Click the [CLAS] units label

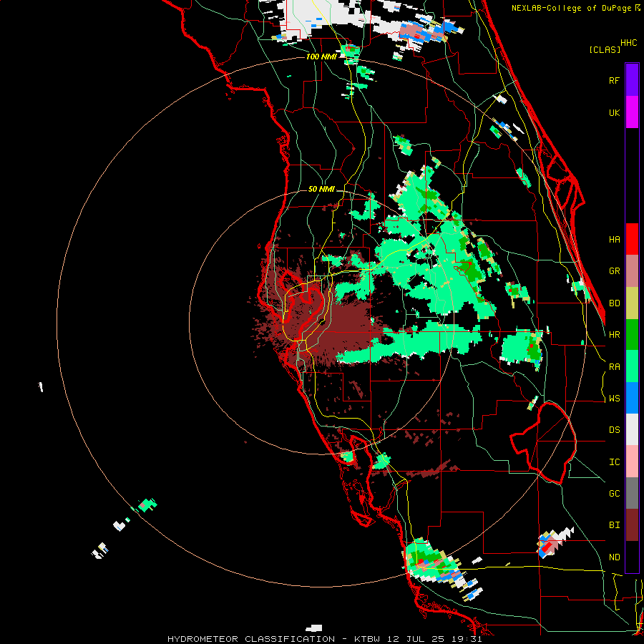(605, 49)
